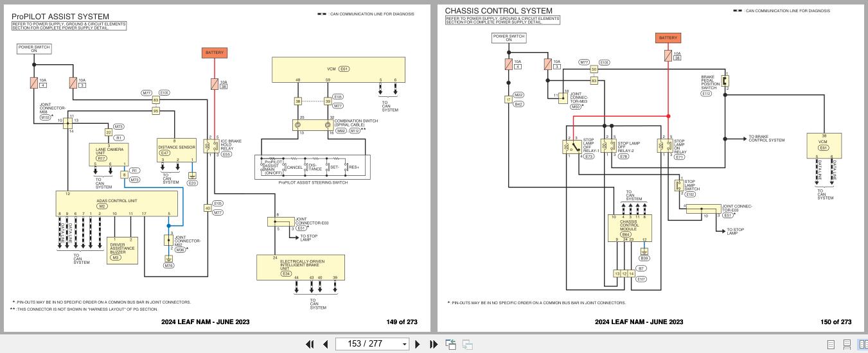
Task: Select the orange BATTERY box on ProPILOT page
Action: click(x=215, y=53)
